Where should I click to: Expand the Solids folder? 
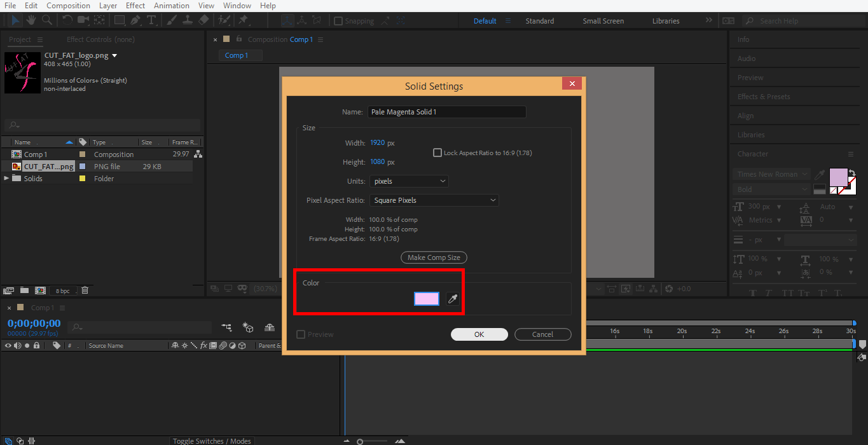7,179
